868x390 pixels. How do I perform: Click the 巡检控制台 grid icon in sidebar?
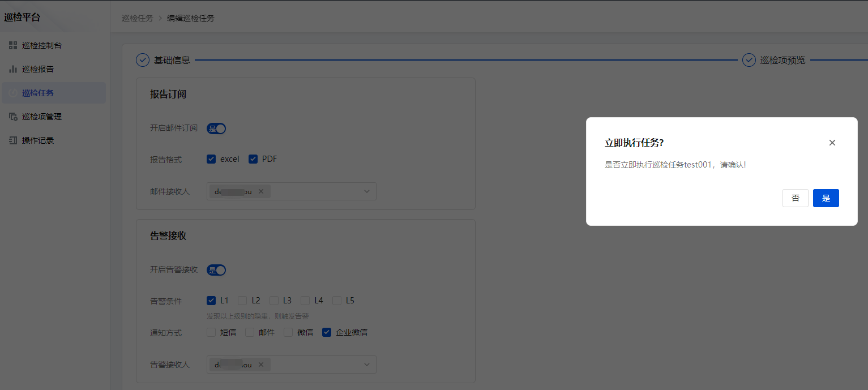[13, 45]
